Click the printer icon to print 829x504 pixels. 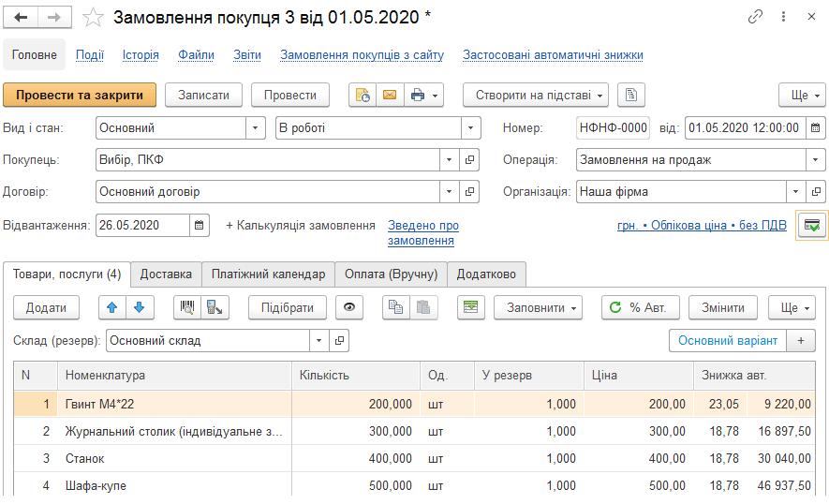pos(418,96)
